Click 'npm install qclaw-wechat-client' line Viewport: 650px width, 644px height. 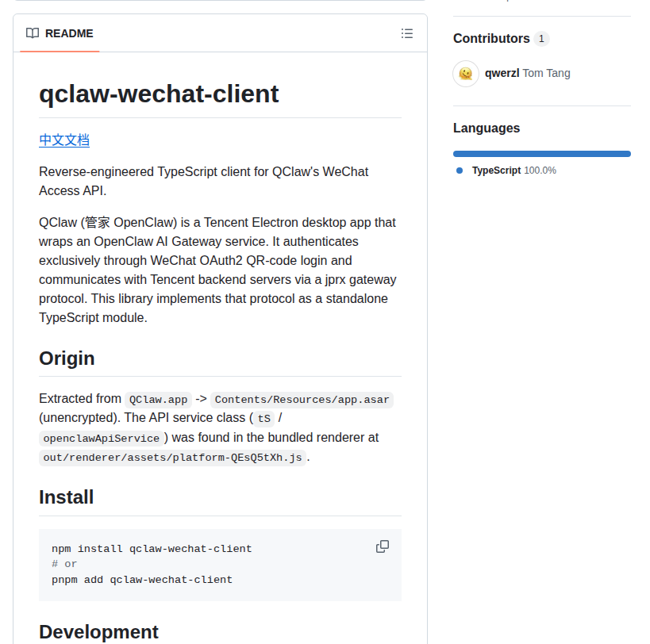point(152,549)
